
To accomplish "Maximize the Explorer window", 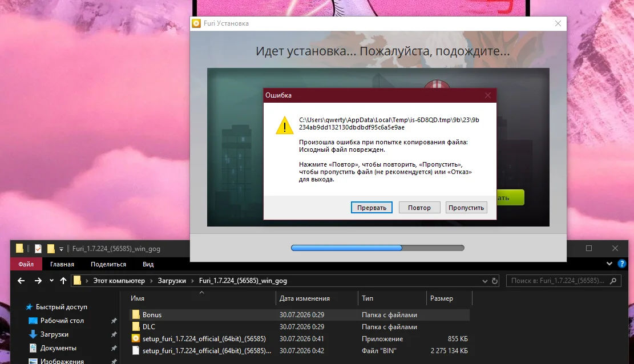I will click(589, 248).
